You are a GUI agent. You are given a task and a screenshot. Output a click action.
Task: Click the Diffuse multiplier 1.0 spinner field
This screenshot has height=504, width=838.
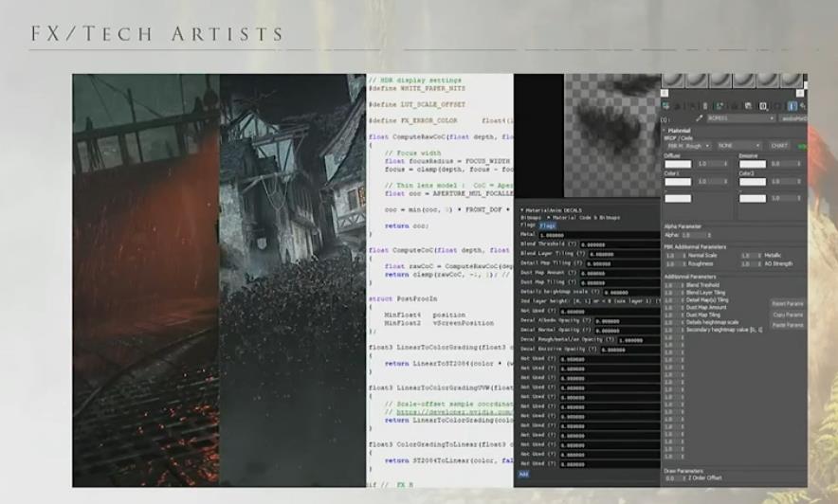tap(712, 165)
